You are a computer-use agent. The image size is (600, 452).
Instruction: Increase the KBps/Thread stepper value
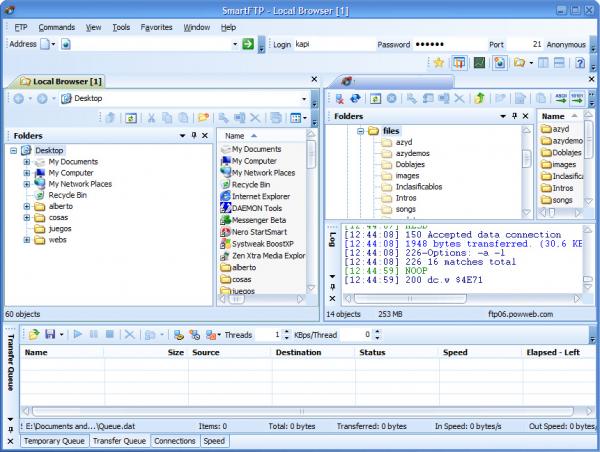377,332
